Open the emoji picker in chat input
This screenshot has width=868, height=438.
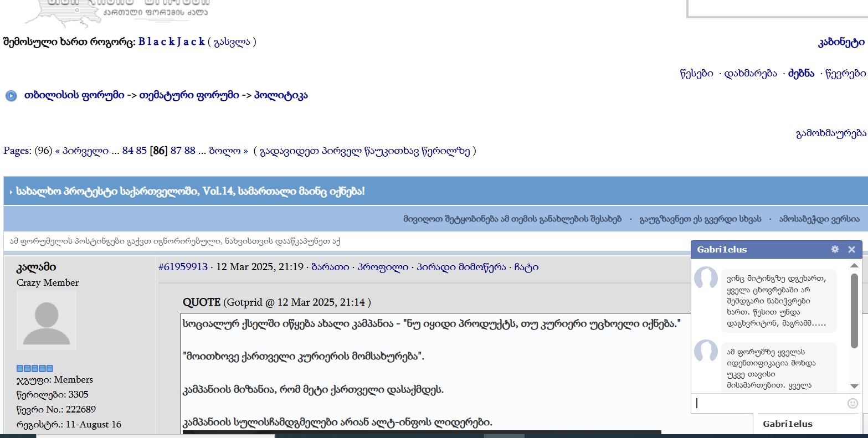click(x=853, y=403)
